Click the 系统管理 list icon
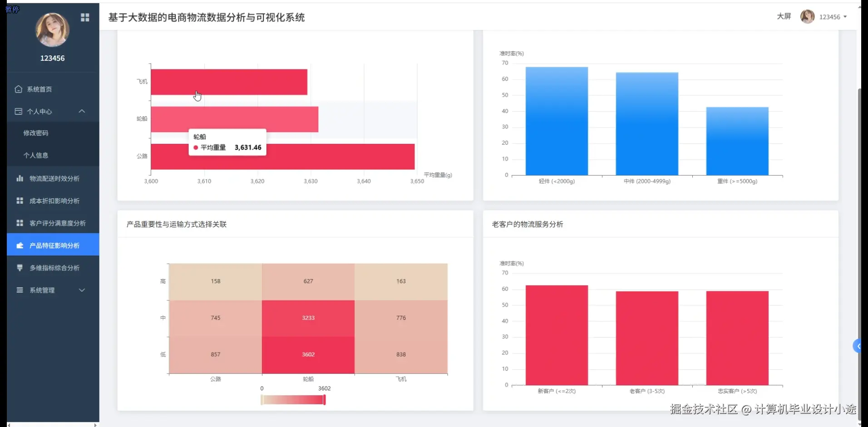868x427 pixels. 19,290
